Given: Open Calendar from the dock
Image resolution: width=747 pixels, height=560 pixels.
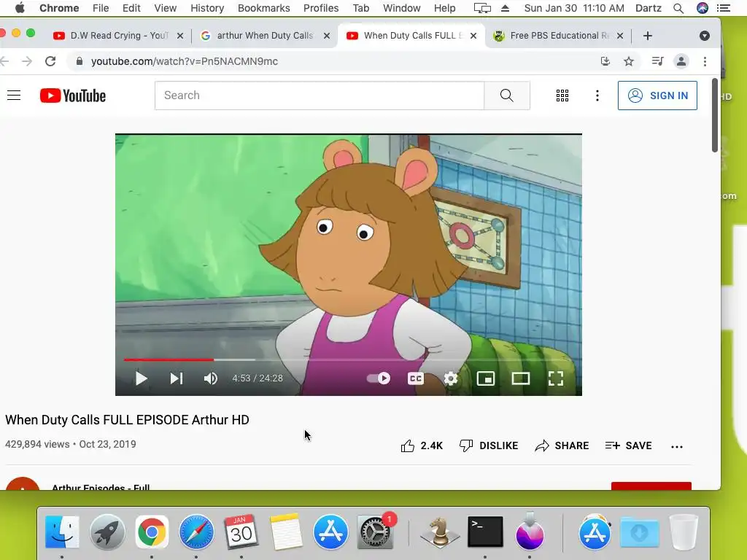Looking at the screenshot, I should pos(241,532).
